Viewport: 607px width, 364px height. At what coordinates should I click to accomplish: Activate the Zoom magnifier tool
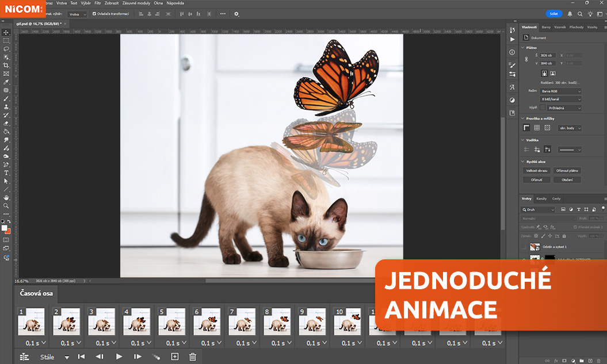[x=6, y=205]
